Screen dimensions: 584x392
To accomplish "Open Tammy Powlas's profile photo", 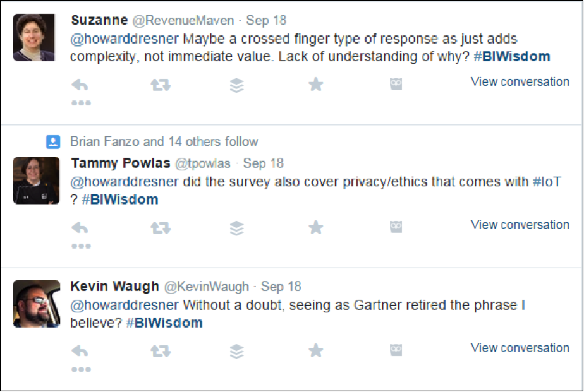I will coord(36,181).
